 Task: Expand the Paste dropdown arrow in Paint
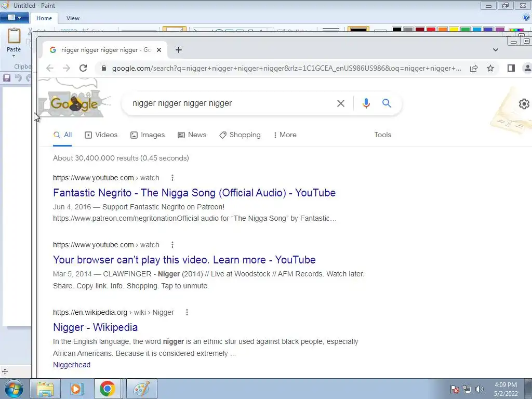pos(14,56)
